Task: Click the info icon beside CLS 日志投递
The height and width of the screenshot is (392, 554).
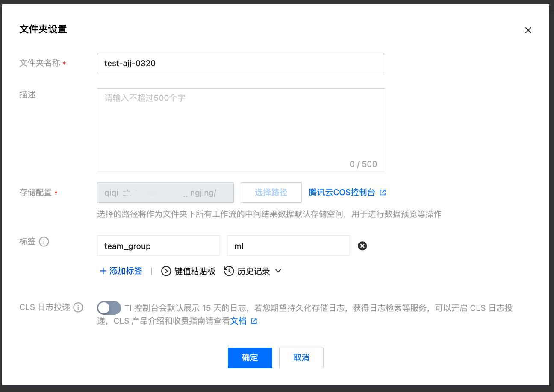Action: 78,307
